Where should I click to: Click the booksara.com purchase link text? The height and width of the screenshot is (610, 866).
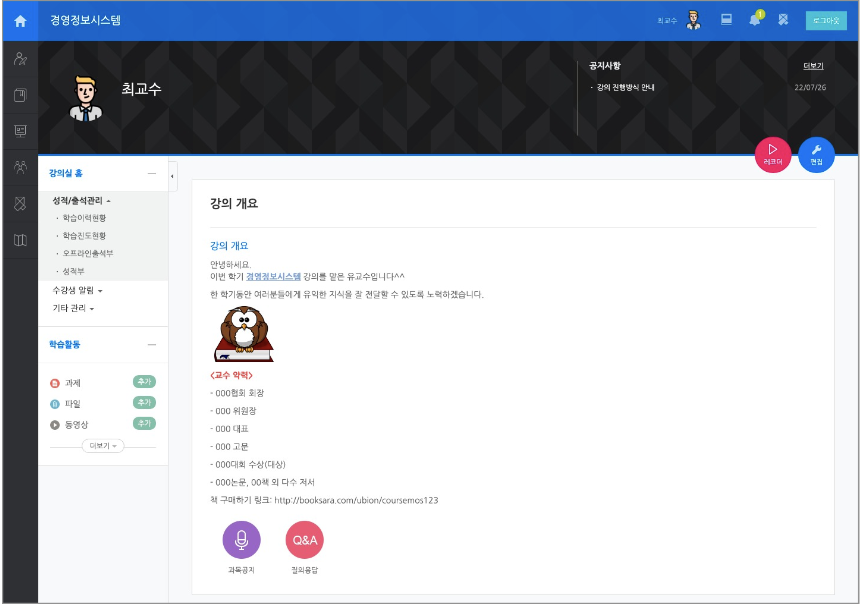[x=356, y=500]
